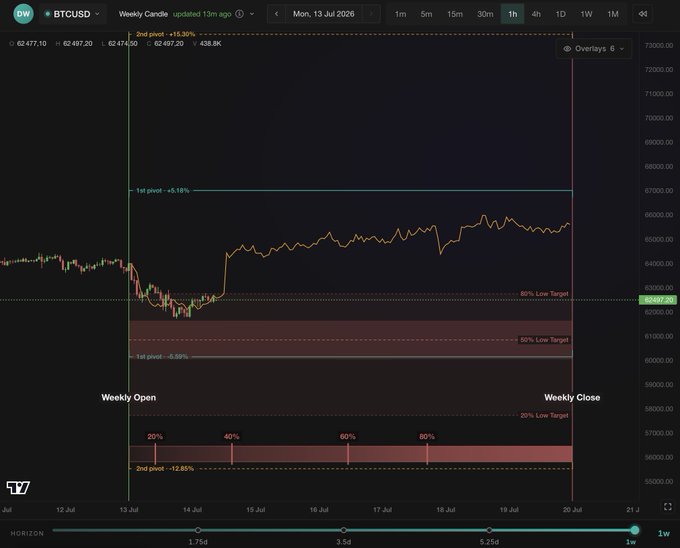The height and width of the screenshot is (548, 680).
Task: Click the rewind replay icon
Action: [643, 14]
